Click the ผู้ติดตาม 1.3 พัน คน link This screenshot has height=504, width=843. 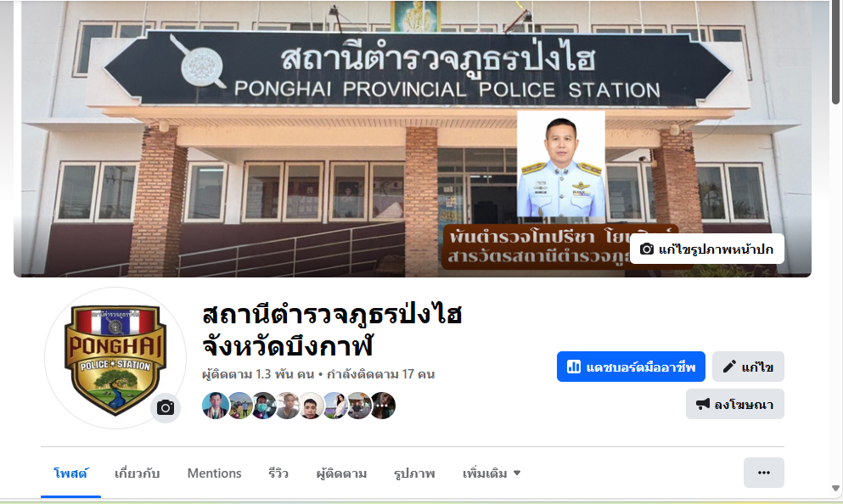click(258, 374)
